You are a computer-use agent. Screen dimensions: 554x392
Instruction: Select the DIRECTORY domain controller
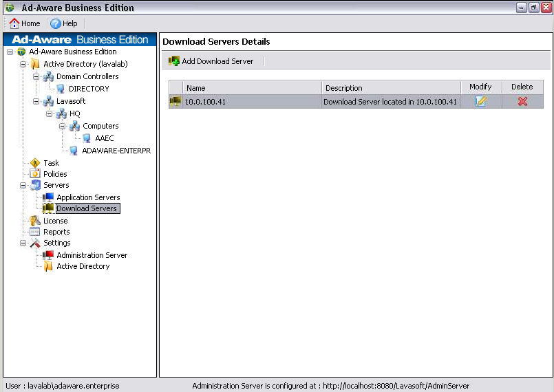[89, 89]
